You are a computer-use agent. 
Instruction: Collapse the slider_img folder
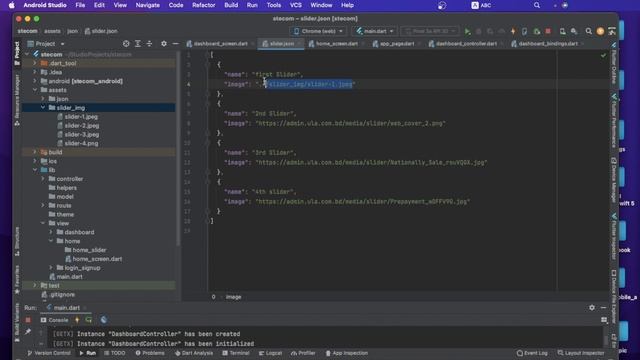pyautogui.click(x=43, y=108)
